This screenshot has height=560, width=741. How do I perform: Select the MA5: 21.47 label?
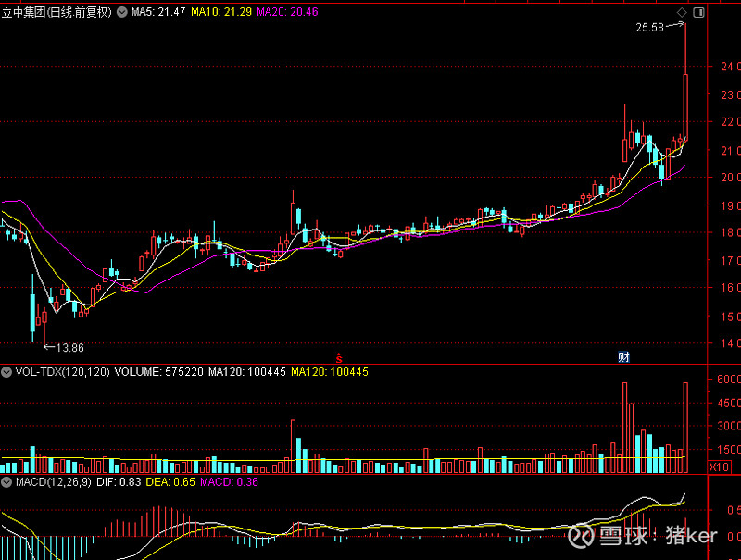158,12
